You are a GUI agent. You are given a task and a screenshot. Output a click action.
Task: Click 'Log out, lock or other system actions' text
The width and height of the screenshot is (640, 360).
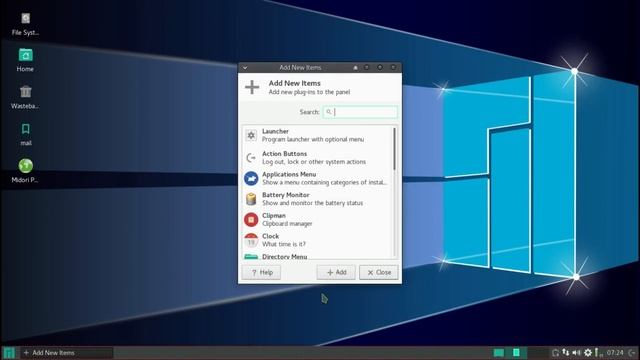314,162
